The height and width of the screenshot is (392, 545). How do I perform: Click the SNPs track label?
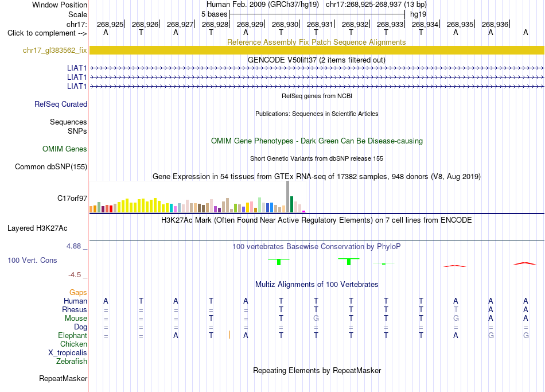pyautogui.click(x=77, y=131)
